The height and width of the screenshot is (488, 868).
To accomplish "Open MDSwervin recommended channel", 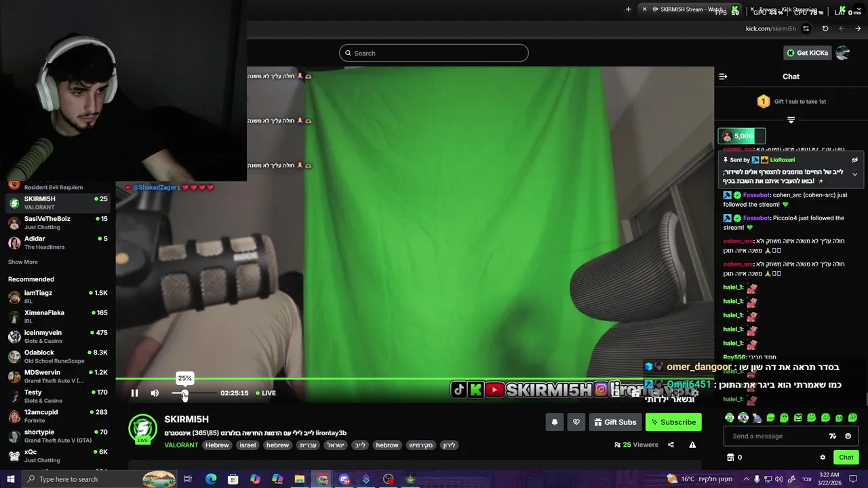I will [x=58, y=376].
